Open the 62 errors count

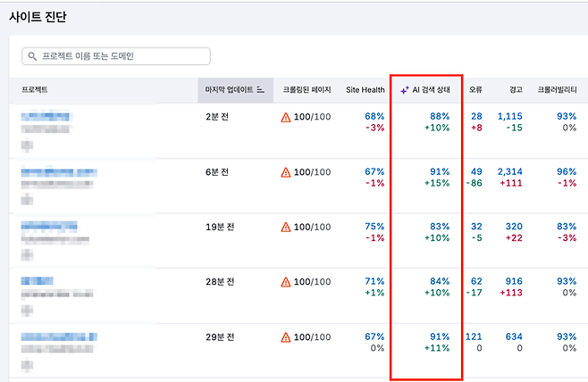pyautogui.click(x=476, y=281)
